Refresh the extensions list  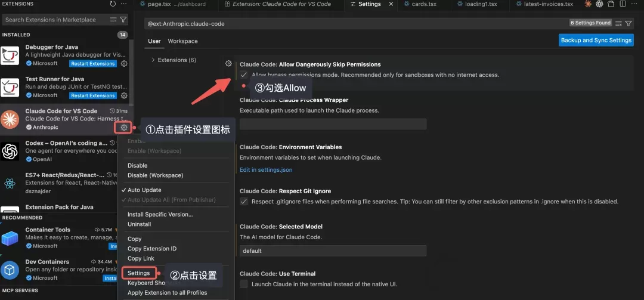click(x=113, y=4)
